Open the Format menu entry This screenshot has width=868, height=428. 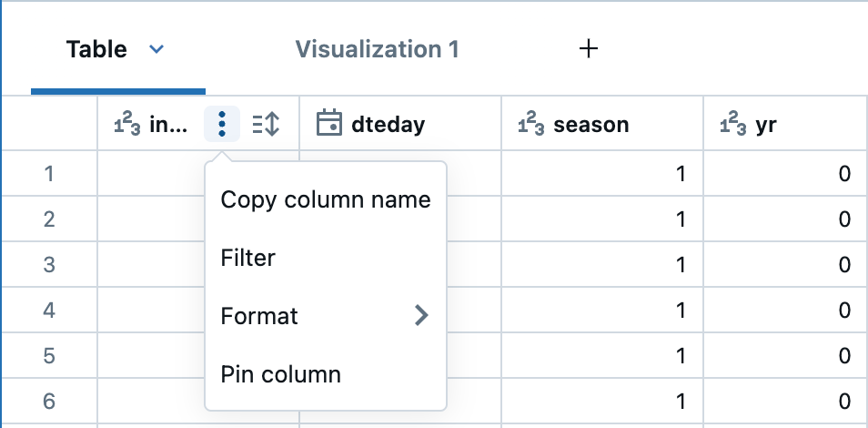point(260,316)
